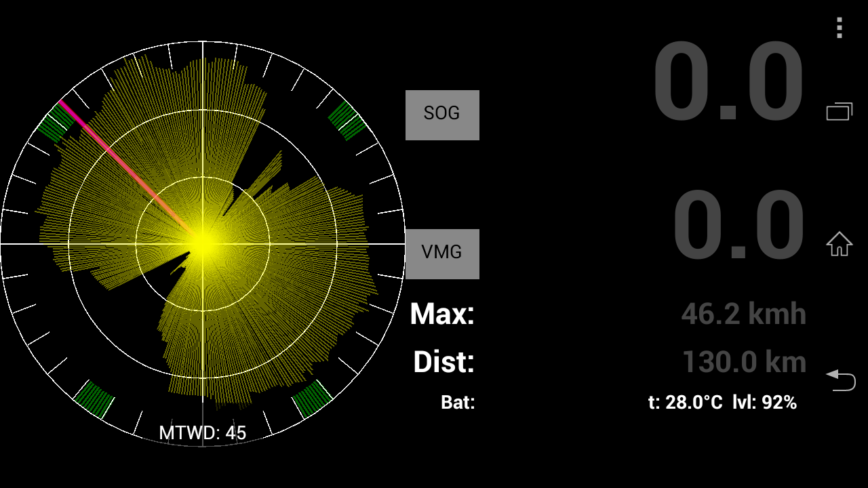
Task: Select the top-left green sector marker
Action: tap(56, 122)
